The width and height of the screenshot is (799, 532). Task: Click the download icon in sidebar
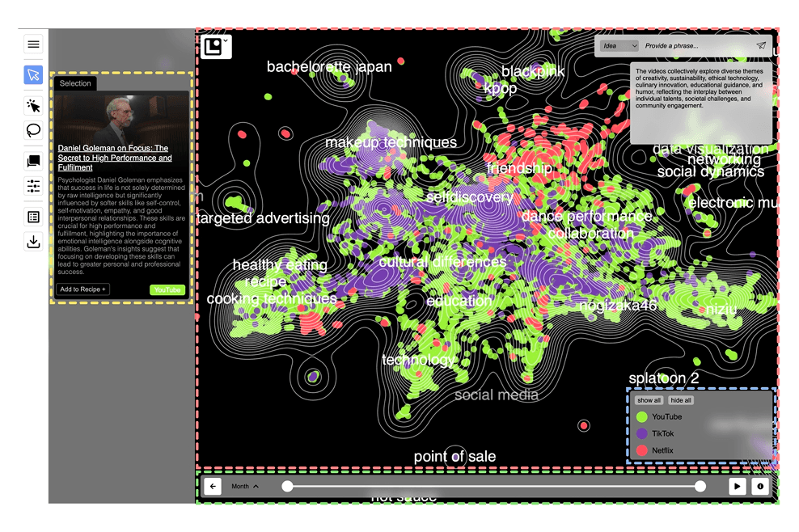click(34, 242)
